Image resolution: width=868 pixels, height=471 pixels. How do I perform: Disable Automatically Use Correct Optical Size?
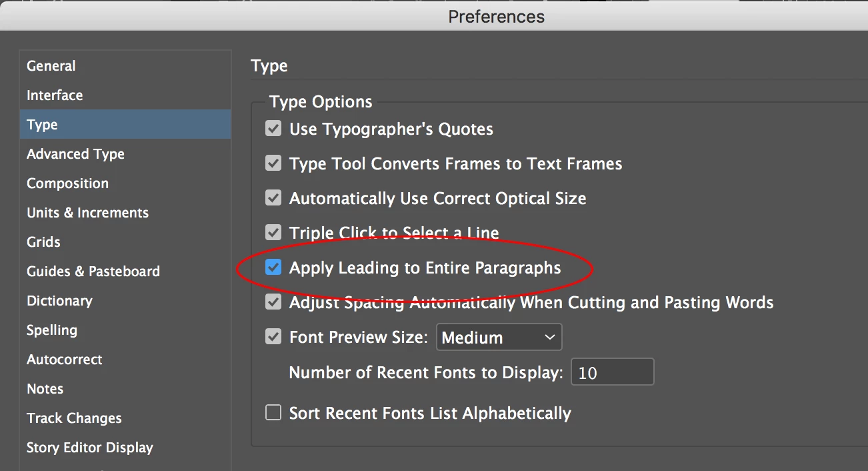[273, 198]
